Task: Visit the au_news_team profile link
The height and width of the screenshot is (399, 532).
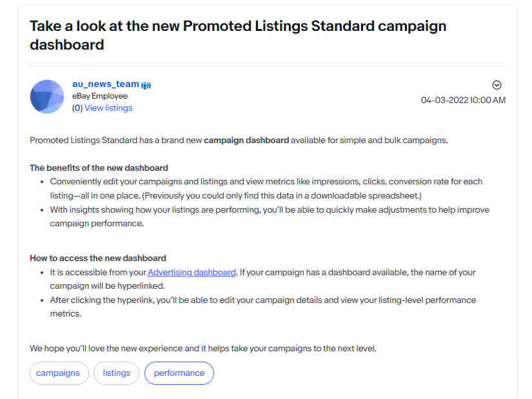Action: pos(106,84)
